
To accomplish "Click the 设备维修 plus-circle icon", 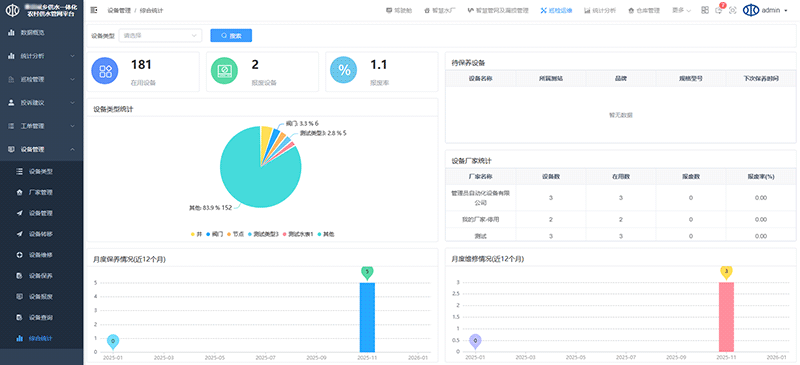I will coord(19,255).
